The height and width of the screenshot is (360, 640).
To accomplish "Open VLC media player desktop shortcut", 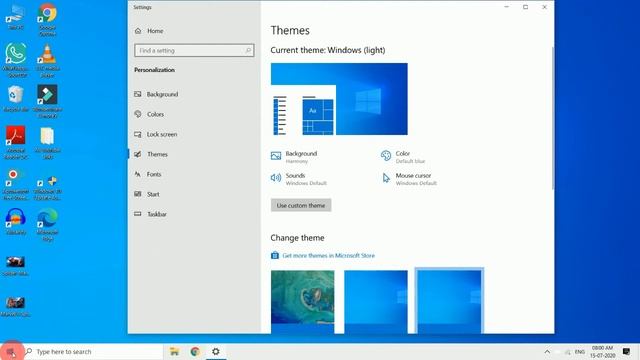I will (x=47, y=60).
